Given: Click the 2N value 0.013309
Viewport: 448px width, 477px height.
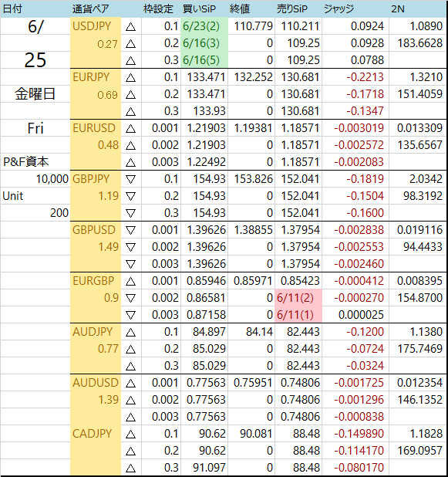Looking at the screenshot, I should pyautogui.click(x=419, y=128).
